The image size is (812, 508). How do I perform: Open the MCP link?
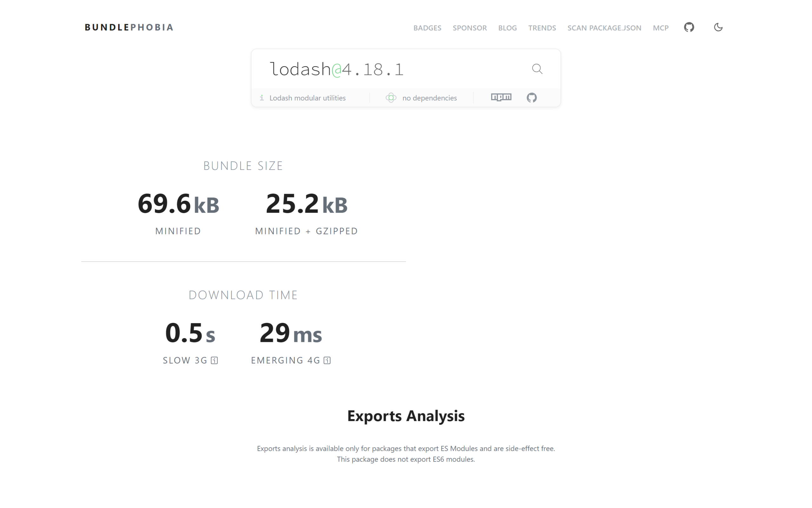pos(660,28)
